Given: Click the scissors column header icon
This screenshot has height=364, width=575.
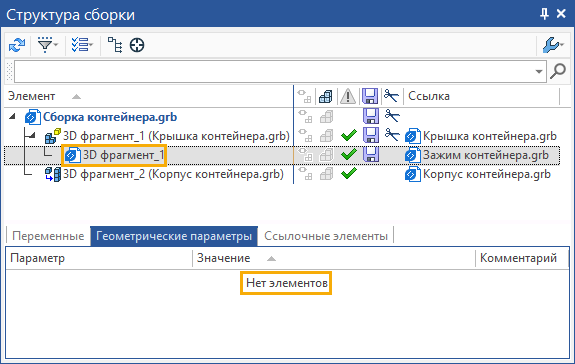Looking at the screenshot, I should [391, 96].
